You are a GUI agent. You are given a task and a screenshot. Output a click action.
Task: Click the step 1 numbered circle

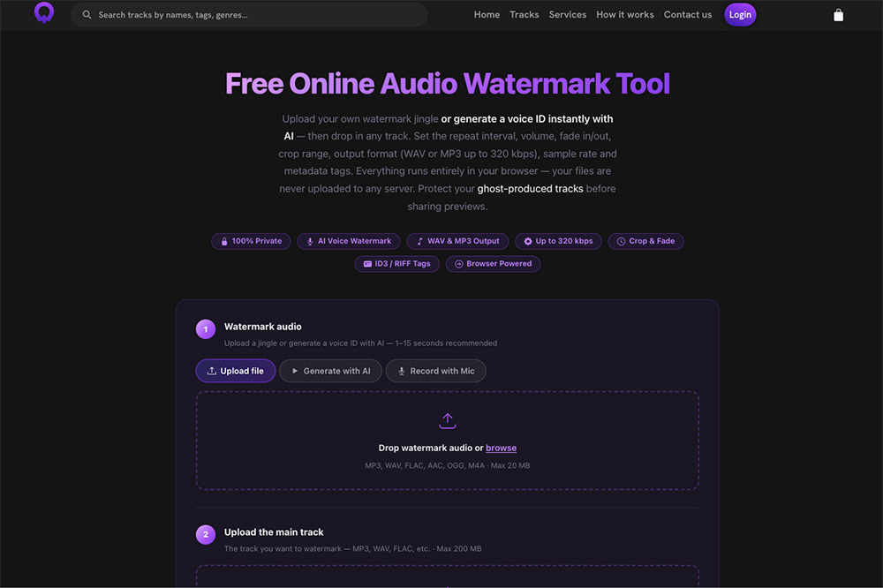[205, 328]
